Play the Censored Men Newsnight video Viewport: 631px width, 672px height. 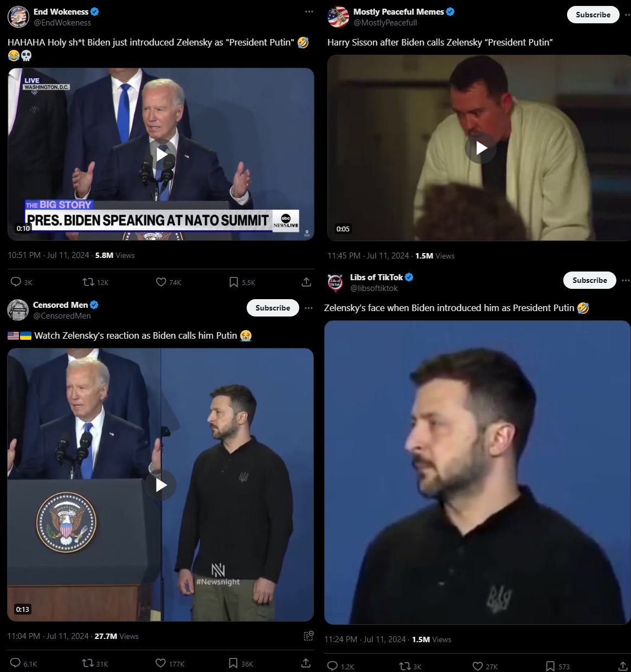coord(161,485)
